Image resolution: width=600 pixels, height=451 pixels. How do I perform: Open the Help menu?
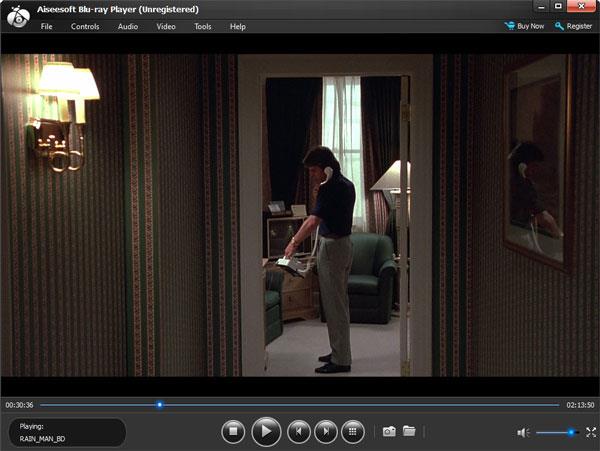click(238, 26)
